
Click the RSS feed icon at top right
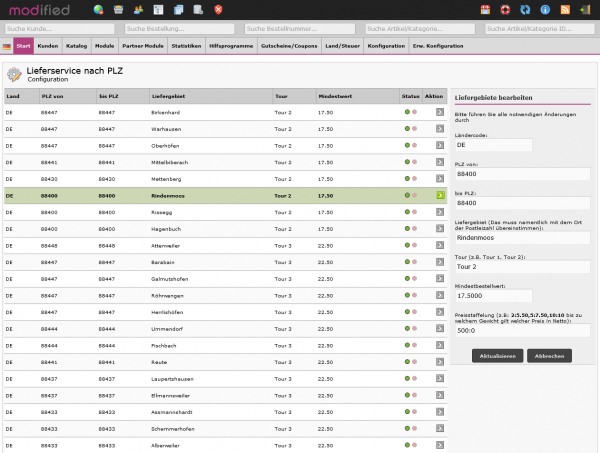(x=566, y=10)
